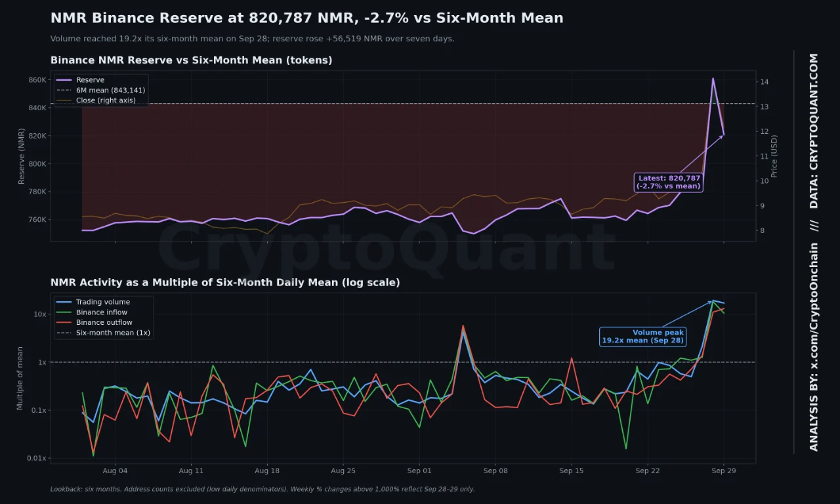Click the '11' tick on the price axis
The height and width of the screenshot is (504, 840).
point(765,156)
